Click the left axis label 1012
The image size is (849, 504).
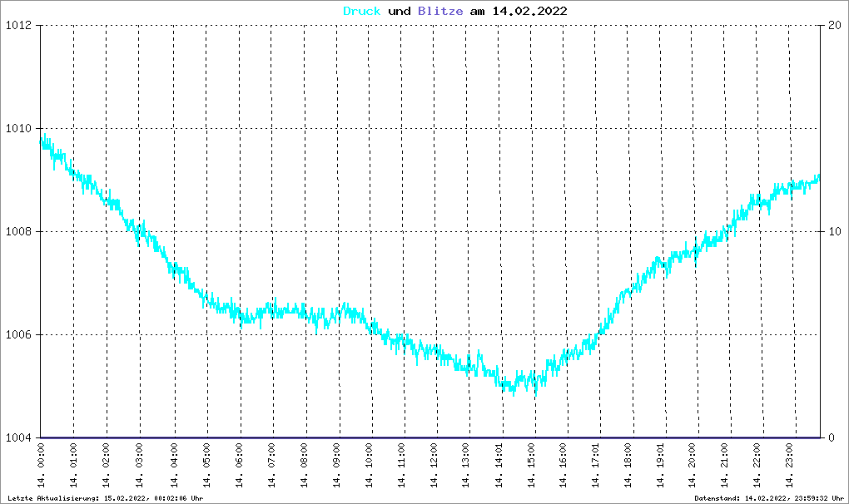click(x=18, y=26)
